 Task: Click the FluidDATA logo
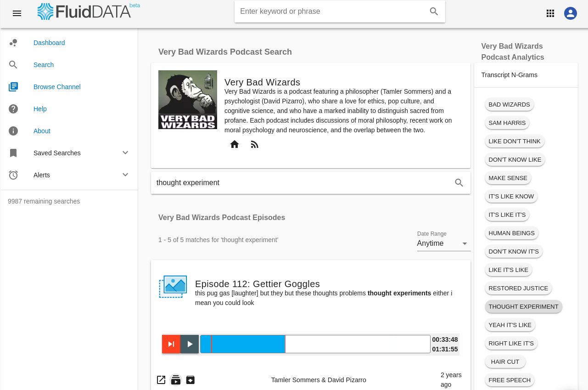tap(89, 11)
